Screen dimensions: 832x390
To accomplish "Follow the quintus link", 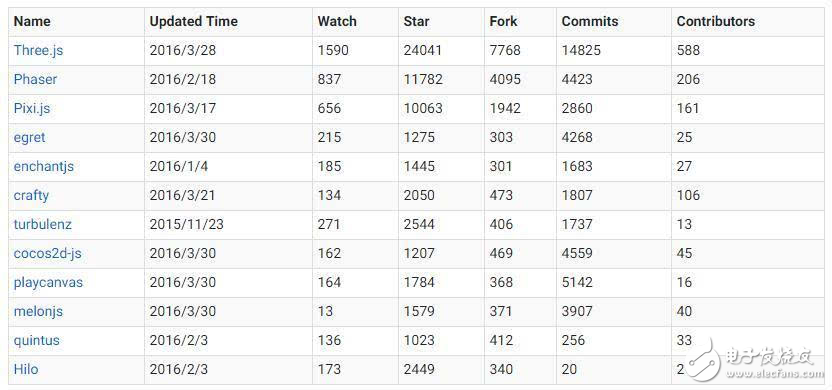I will (37, 340).
